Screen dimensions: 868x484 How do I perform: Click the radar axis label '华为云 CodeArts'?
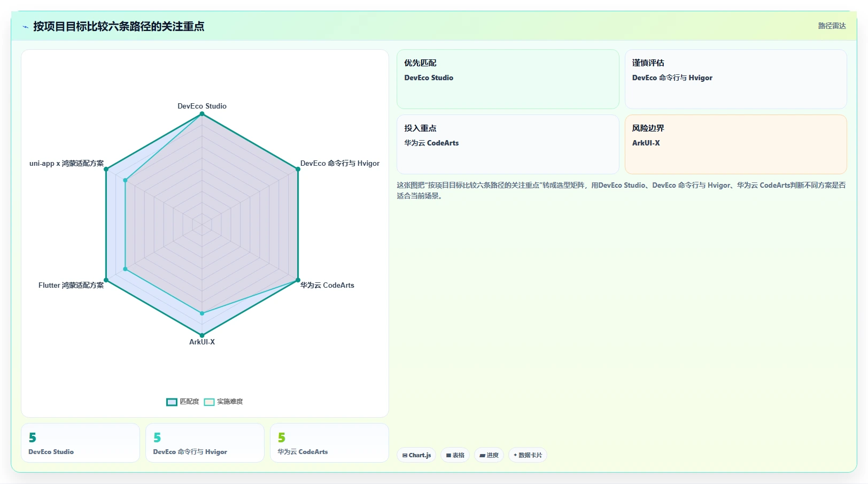327,285
